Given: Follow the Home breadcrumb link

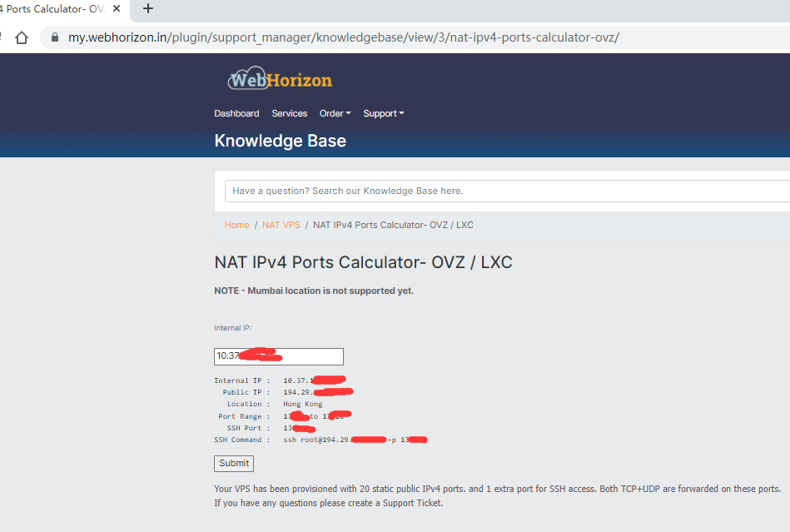Looking at the screenshot, I should [x=236, y=225].
